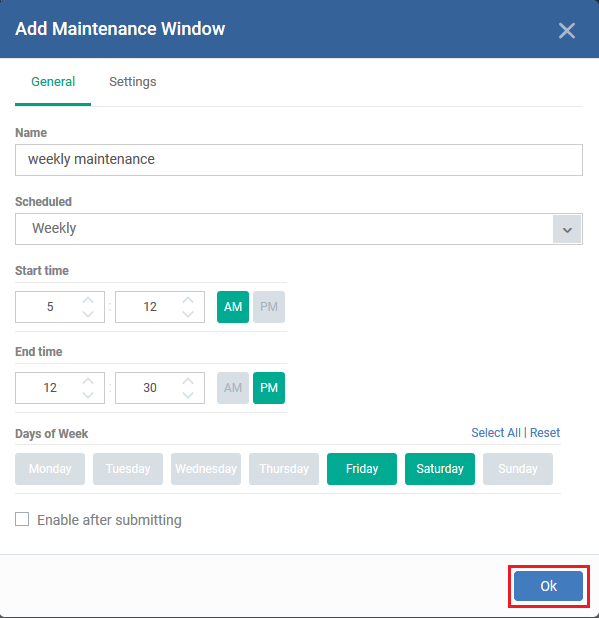Image resolution: width=599 pixels, height=618 pixels.
Task: Click the Reset days link
Action: point(545,433)
